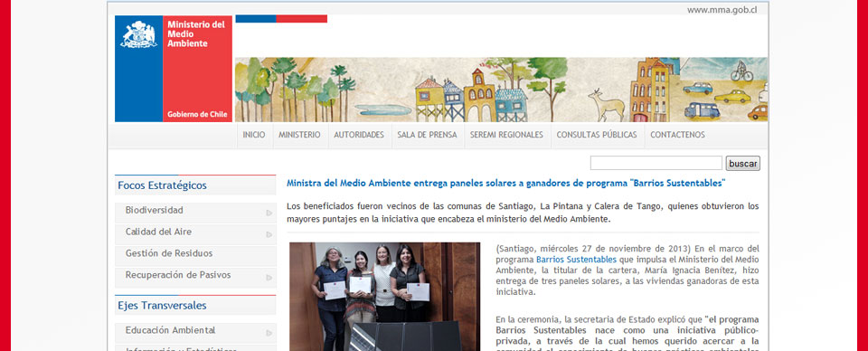The height and width of the screenshot is (351, 868).
Task: Click the Chilean coat of arms emblem
Action: 138,34
